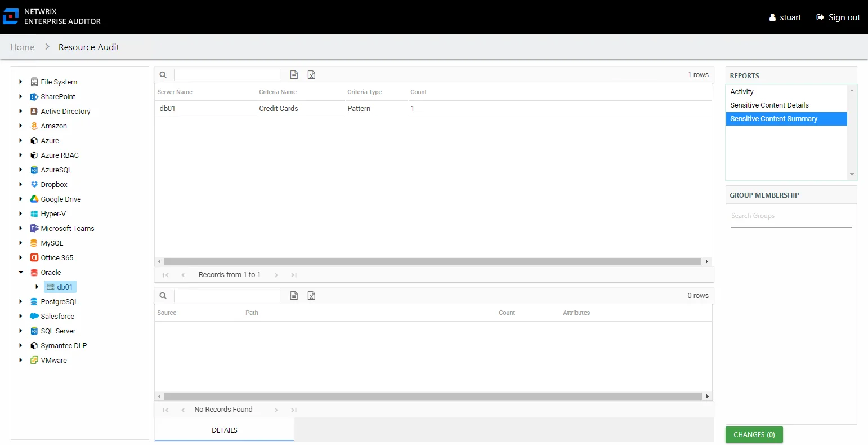The width and height of the screenshot is (868, 445).
Task: Click the stuart user profile icon
Action: [x=773, y=17]
